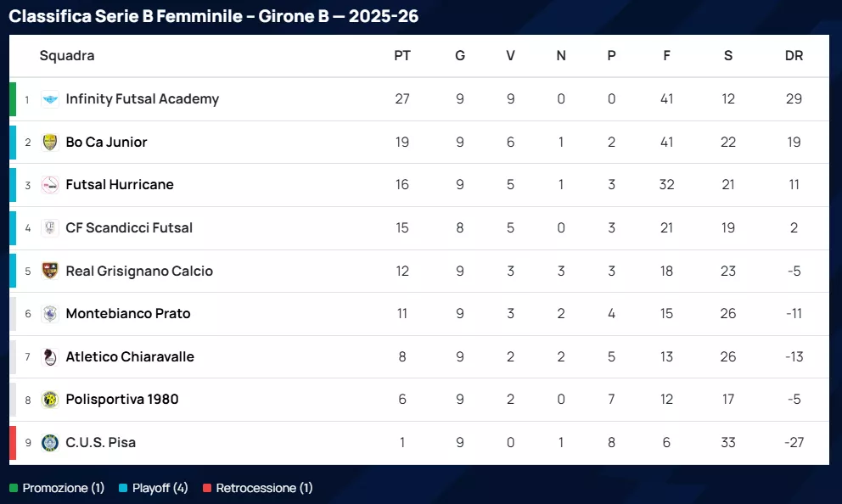
Task: Click the C.U.S. Pisa crest icon
Action: click(x=50, y=443)
